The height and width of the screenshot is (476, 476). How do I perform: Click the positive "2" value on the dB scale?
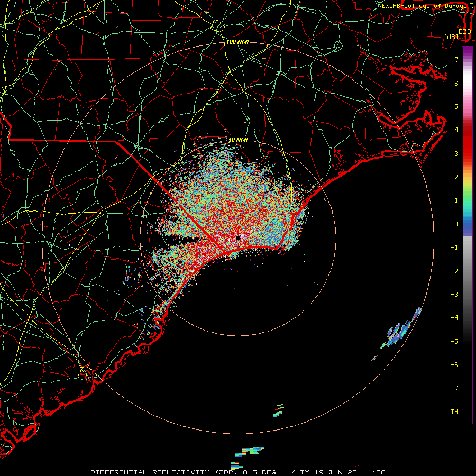point(456,177)
